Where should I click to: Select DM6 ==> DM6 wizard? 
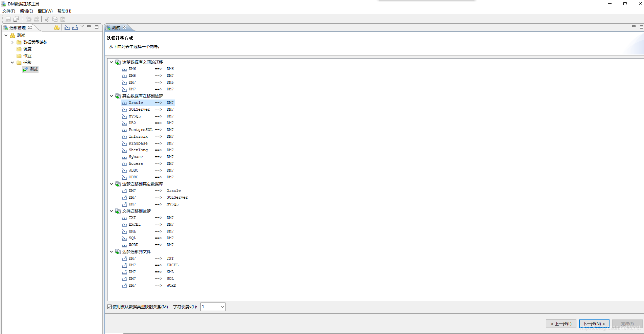click(148, 69)
